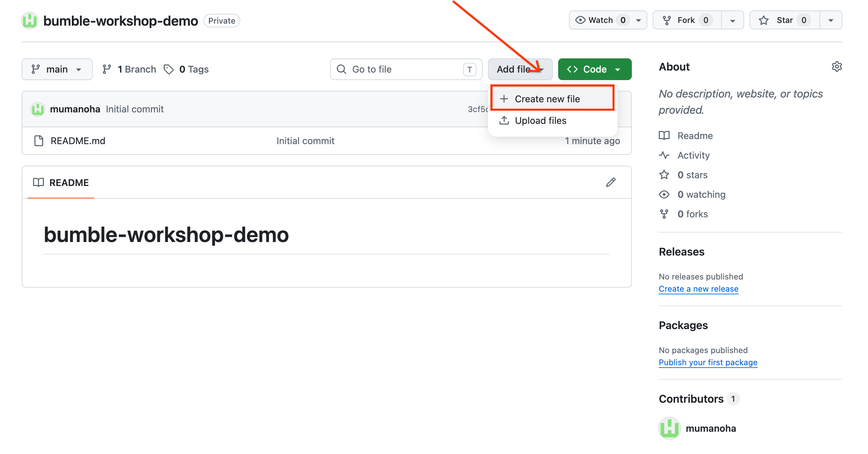Click the branch icon beside 1 Branch
868x454 pixels.
pos(107,69)
